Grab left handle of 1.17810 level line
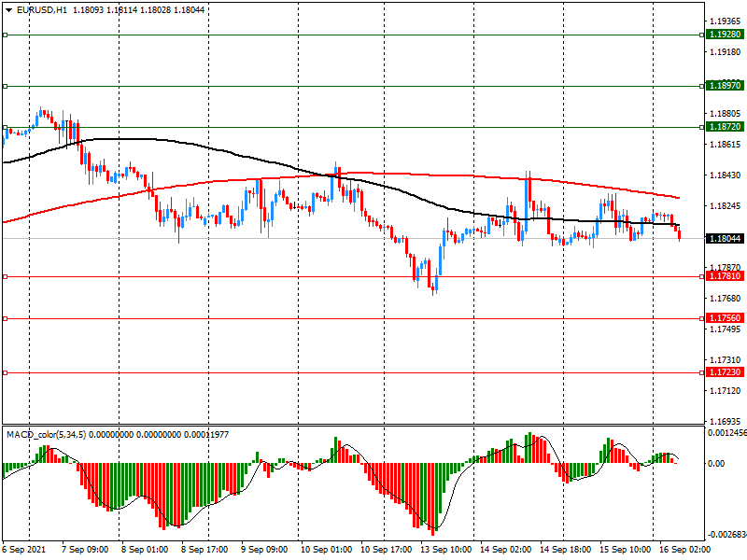 click(6, 276)
